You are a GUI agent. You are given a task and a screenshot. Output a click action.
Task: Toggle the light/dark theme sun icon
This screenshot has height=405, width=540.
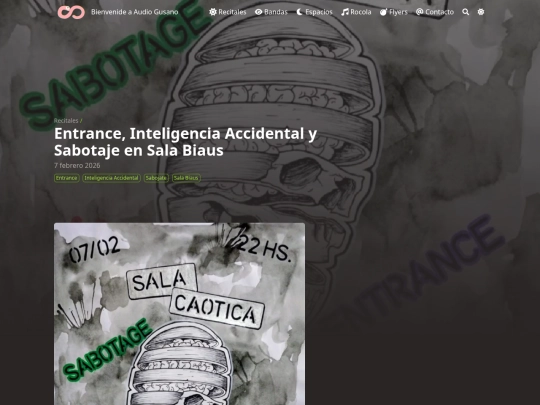tap(481, 12)
